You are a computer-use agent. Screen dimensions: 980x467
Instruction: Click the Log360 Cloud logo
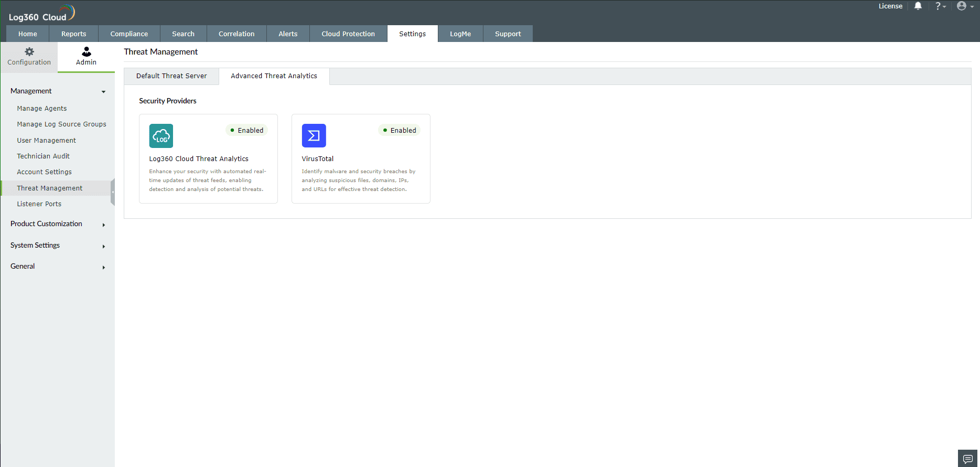click(x=42, y=13)
